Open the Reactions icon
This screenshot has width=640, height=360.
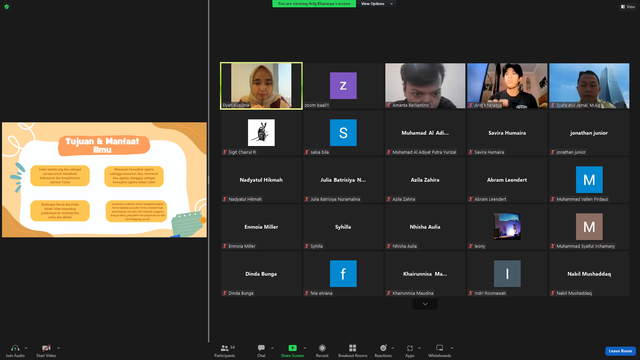point(383,348)
